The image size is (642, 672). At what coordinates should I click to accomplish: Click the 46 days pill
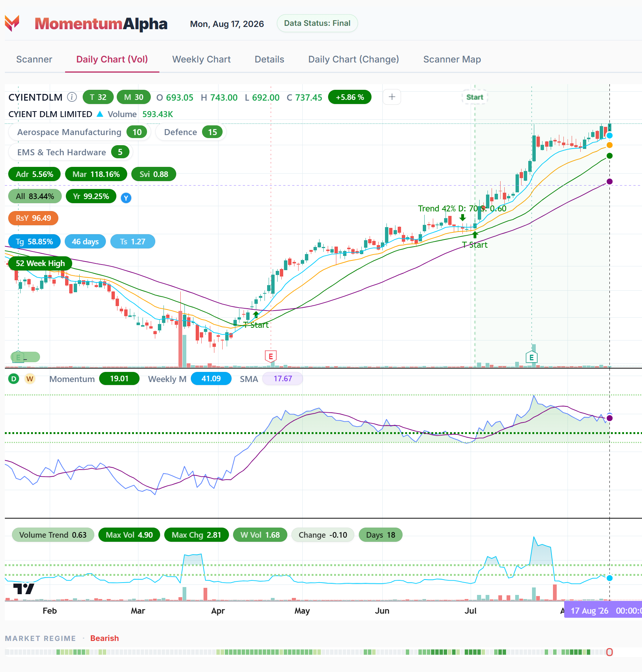click(x=85, y=242)
